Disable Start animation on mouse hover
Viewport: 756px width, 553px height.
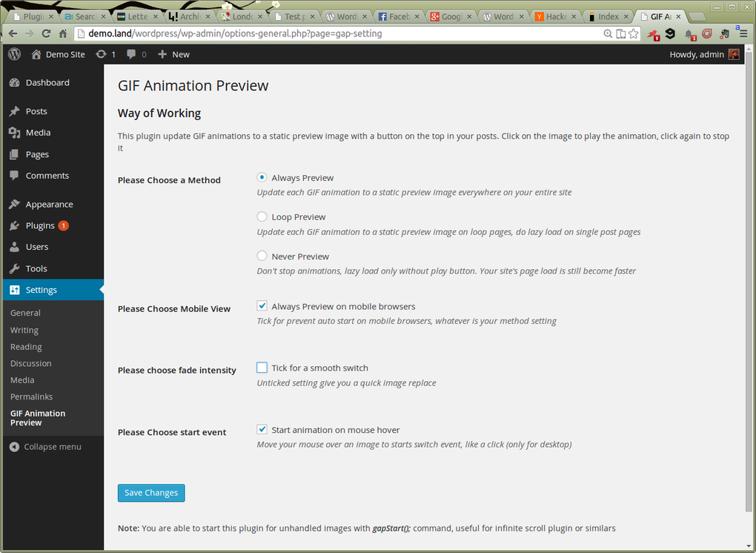(x=262, y=428)
